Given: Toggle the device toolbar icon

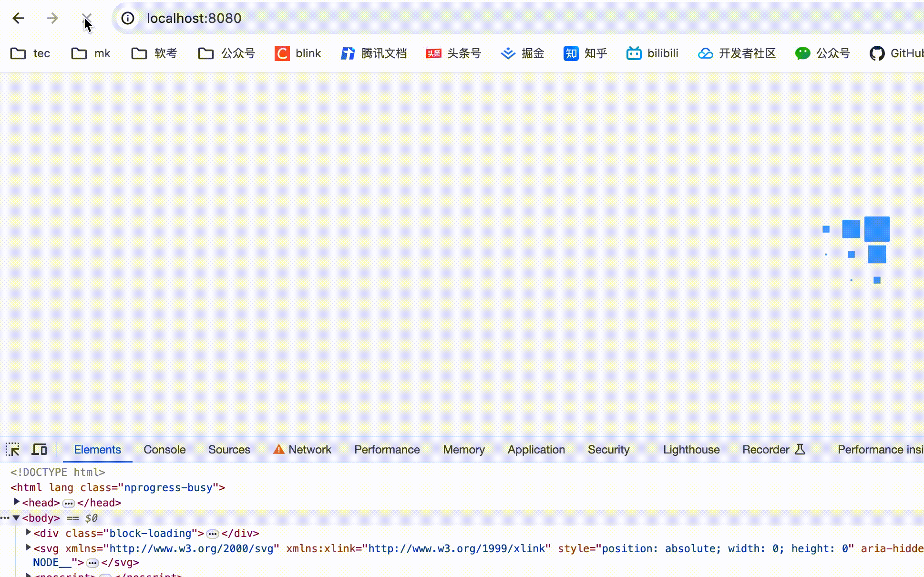Looking at the screenshot, I should click(39, 450).
